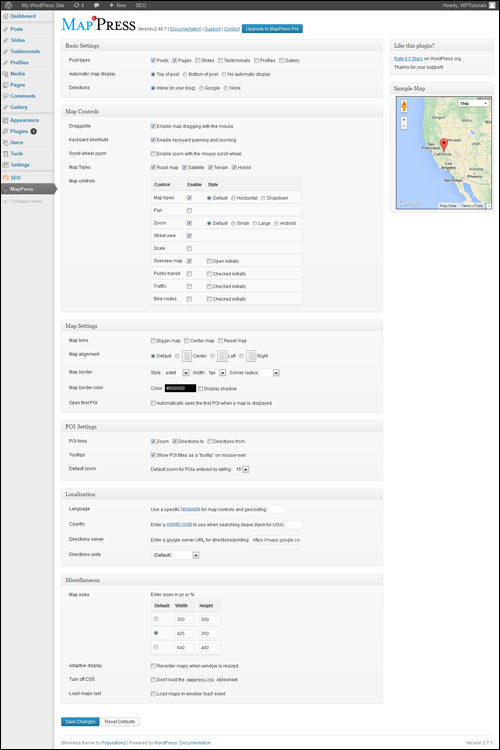Click the Dashboard sidebar icon

tap(6, 16)
